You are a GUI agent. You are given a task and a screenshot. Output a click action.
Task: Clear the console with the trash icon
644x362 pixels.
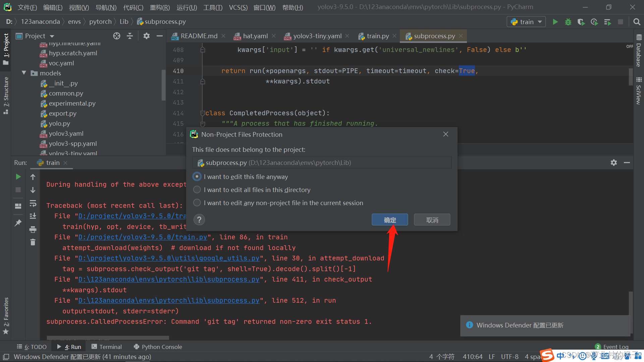pos(33,242)
